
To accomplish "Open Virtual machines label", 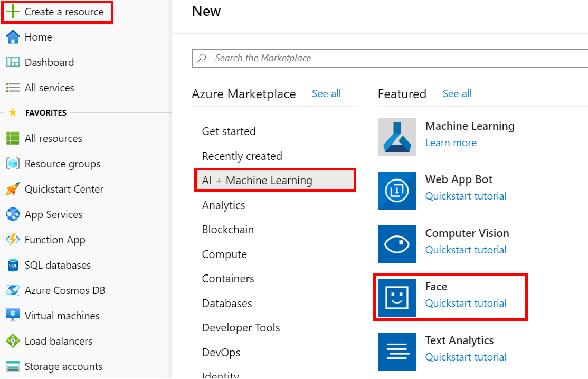I will coord(62,316).
